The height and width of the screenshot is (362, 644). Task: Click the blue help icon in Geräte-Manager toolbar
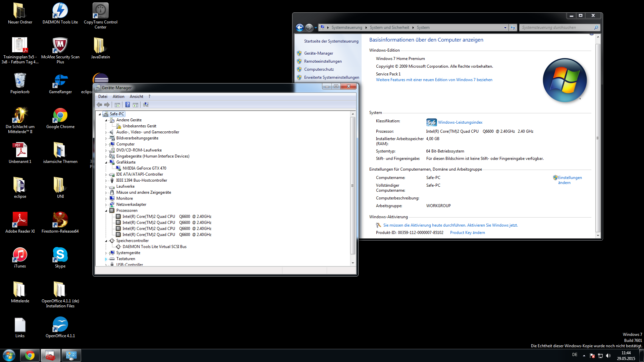click(127, 105)
